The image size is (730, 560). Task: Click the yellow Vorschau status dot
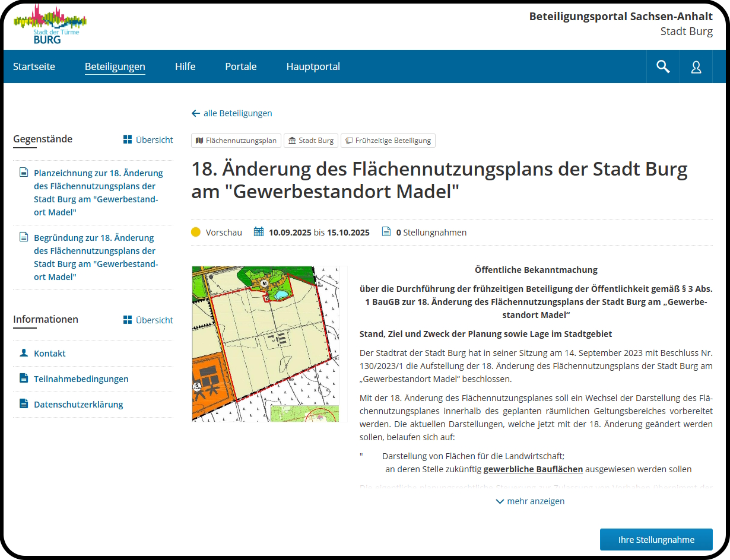pos(196,232)
